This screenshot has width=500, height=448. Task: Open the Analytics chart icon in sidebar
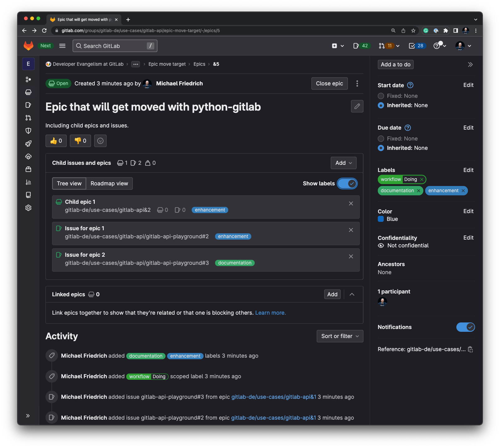click(28, 182)
